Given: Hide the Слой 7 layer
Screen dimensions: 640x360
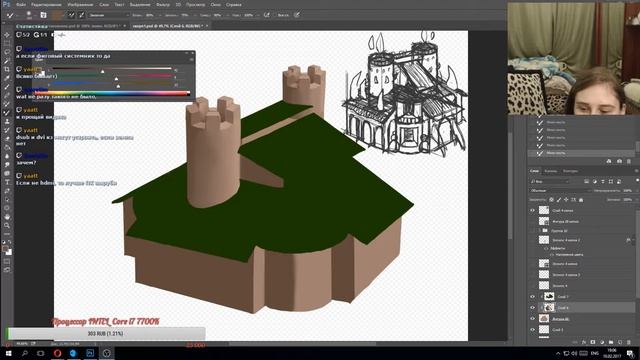Looking at the screenshot, I should pyautogui.click(x=532, y=297).
